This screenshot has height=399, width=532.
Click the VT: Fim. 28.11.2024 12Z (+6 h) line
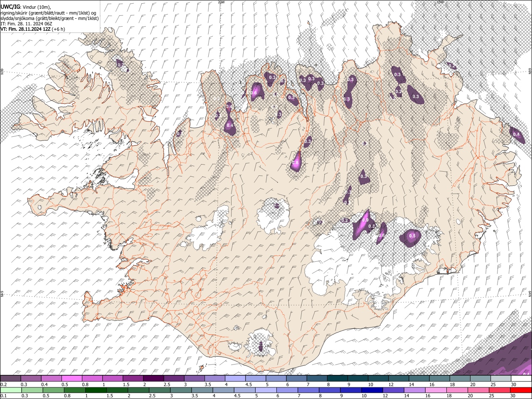click(x=33, y=29)
